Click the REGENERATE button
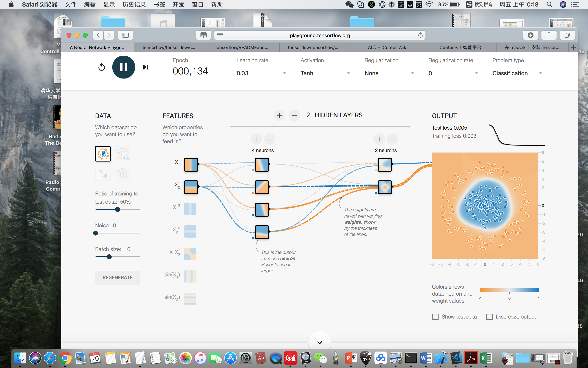Image resolution: width=588 pixels, height=368 pixels. [x=117, y=277]
